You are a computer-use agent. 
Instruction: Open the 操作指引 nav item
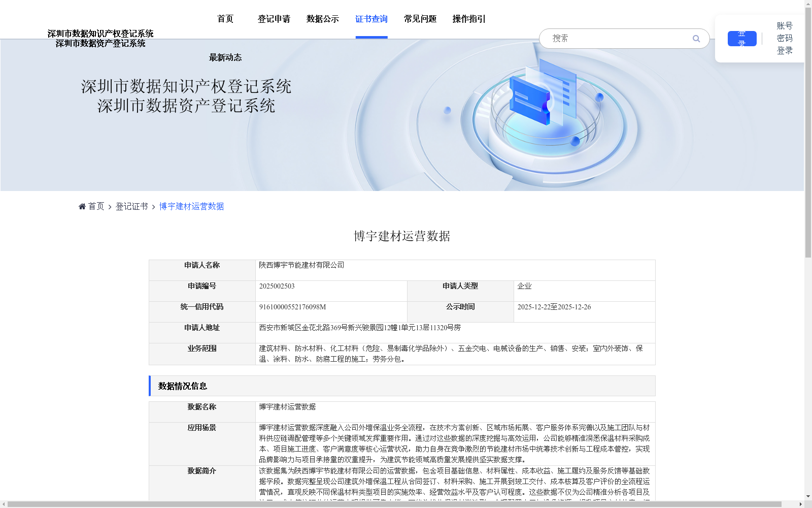[x=469, y=19]
